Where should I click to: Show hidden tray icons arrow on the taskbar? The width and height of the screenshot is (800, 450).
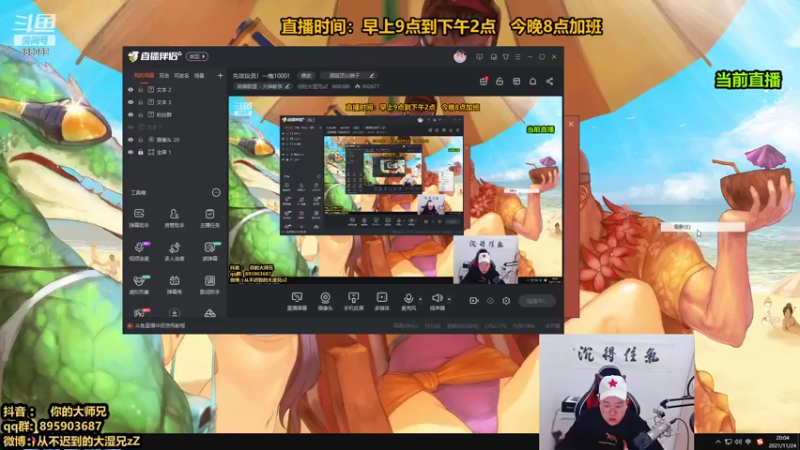[x=718, y=442]
